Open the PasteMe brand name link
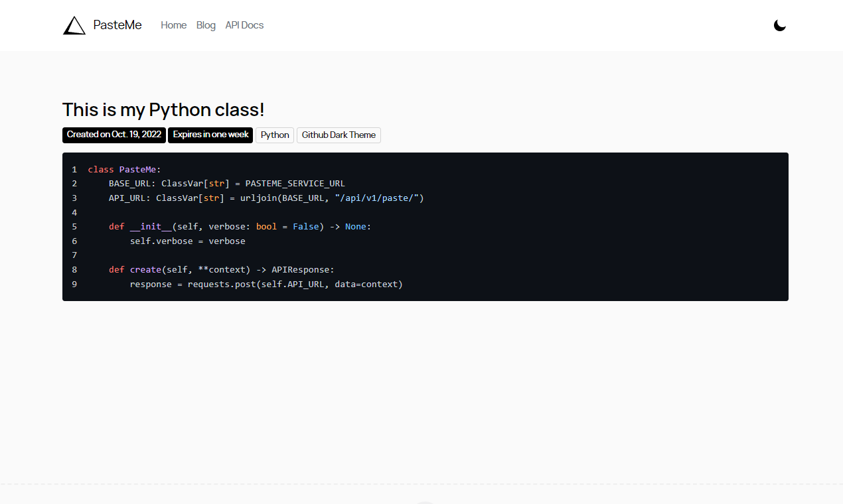The height and width of the screenshot is (504, 843). pos(117,25)
